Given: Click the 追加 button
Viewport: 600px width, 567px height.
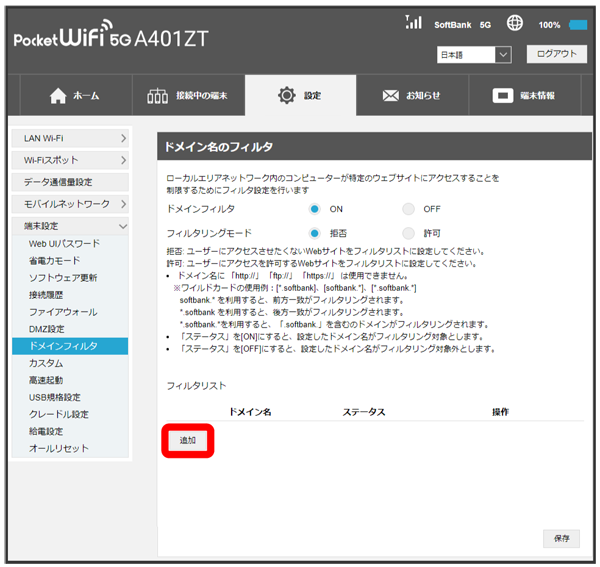Looking at the screenshot, I should click(188, 440).
